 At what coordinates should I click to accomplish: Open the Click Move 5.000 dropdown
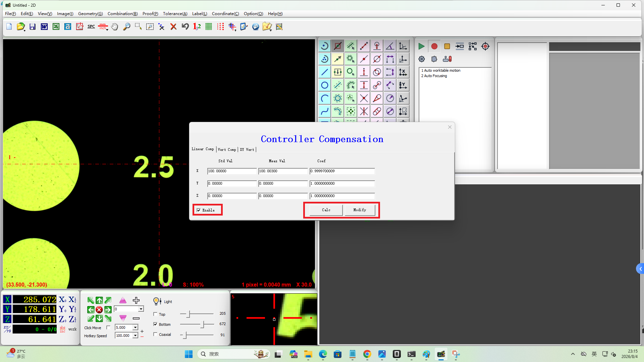pos(135,327)
